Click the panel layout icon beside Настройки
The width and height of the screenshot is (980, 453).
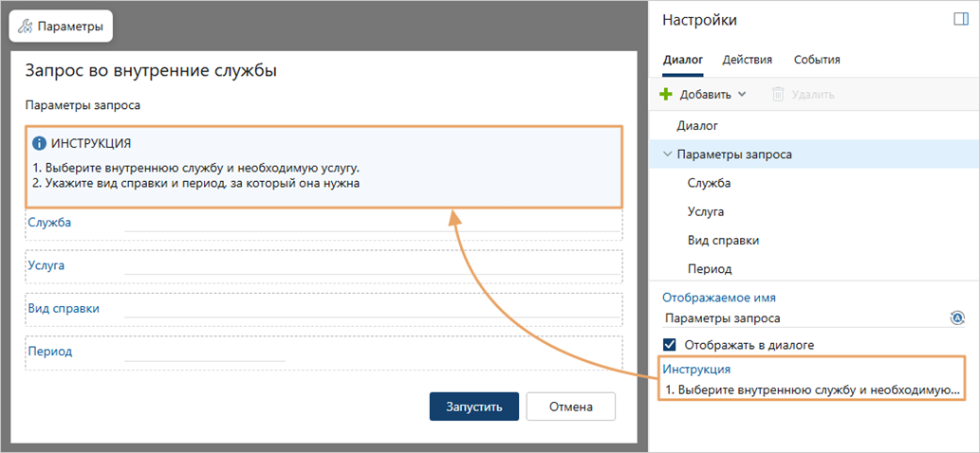[x=960, y=19]
